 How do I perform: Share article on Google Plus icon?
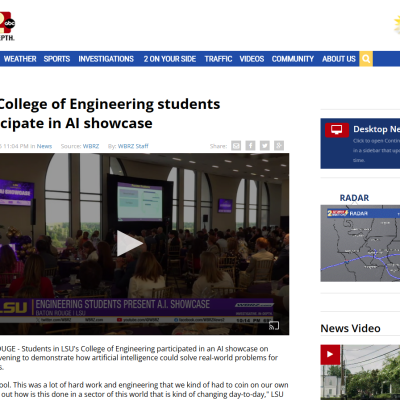pyautogui.click(x=279, y=146)
